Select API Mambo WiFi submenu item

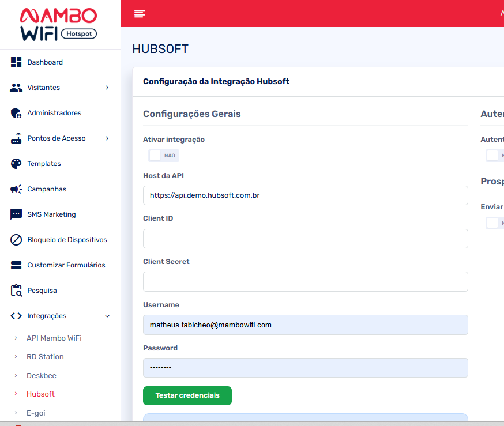point(54,338)
